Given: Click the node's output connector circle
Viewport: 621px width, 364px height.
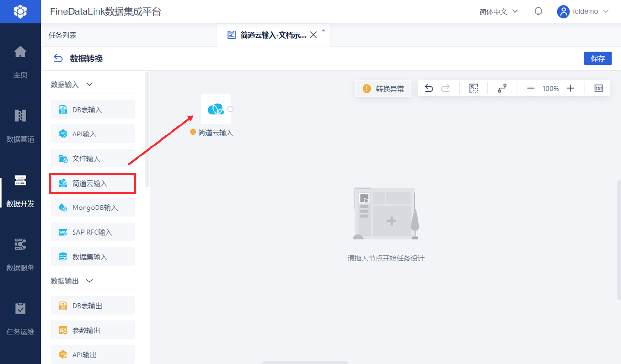Looking at the screenshot, I should (x=230, y=109).
